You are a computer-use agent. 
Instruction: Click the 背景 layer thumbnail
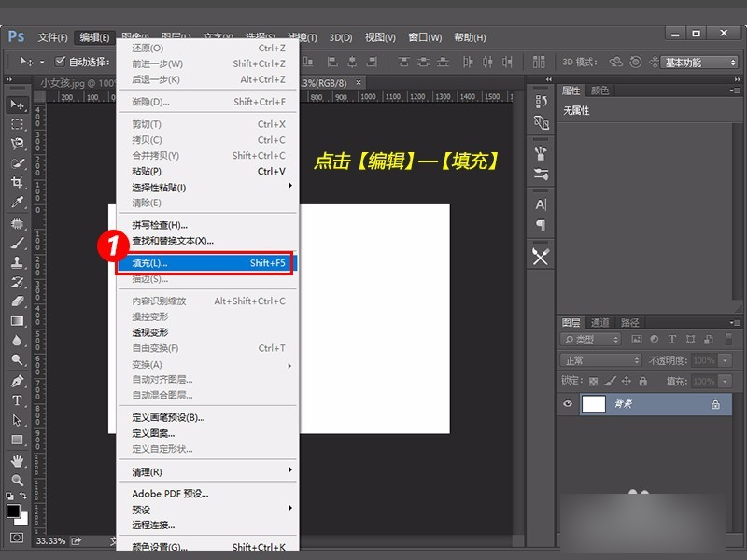click(x=594, y=404)
